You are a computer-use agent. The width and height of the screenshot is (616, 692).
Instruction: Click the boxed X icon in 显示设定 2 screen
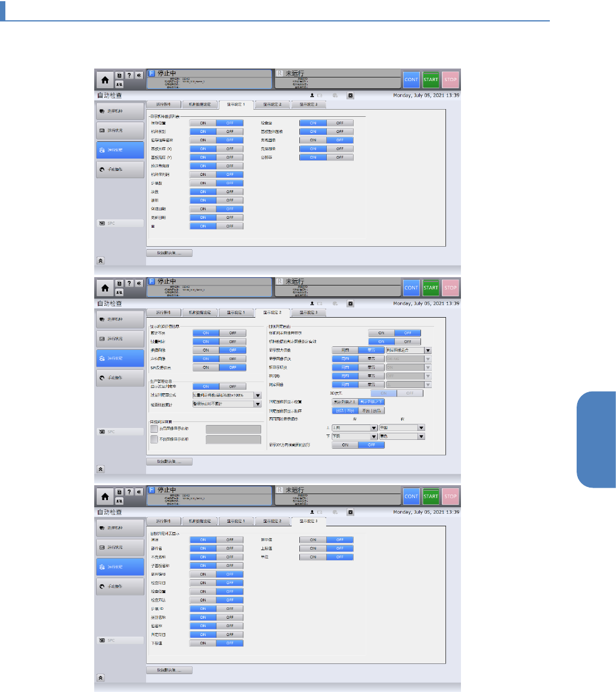coord(350,303)
